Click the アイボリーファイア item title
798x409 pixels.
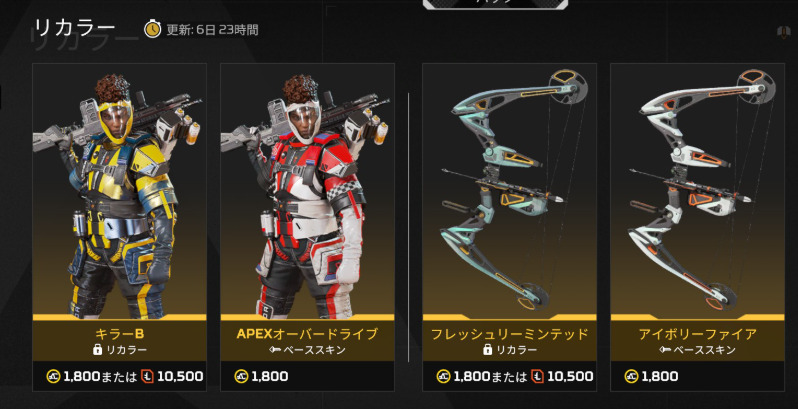[697, 334]
